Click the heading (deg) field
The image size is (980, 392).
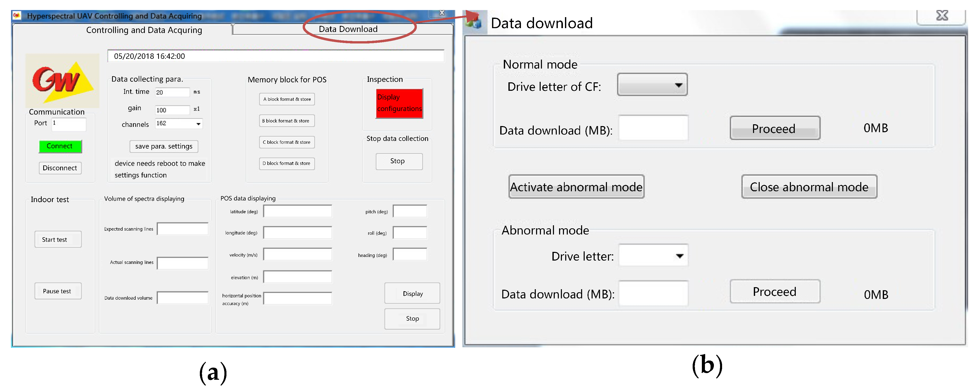point(410,254)
